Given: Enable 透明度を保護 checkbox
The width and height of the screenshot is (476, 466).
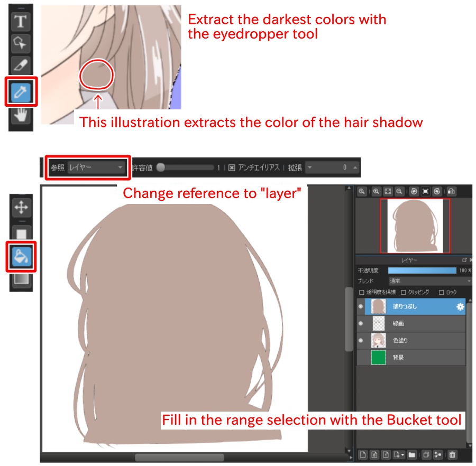Looking at the screenshot, I should (362, 292).
